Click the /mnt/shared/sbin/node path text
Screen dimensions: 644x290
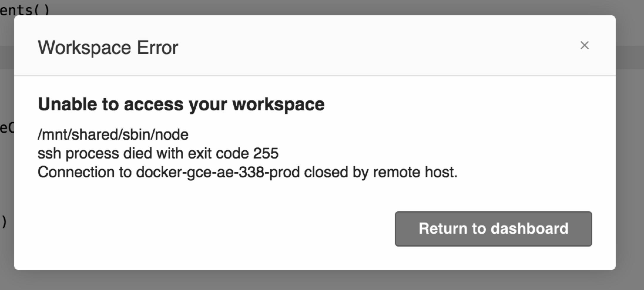[113, 135]
